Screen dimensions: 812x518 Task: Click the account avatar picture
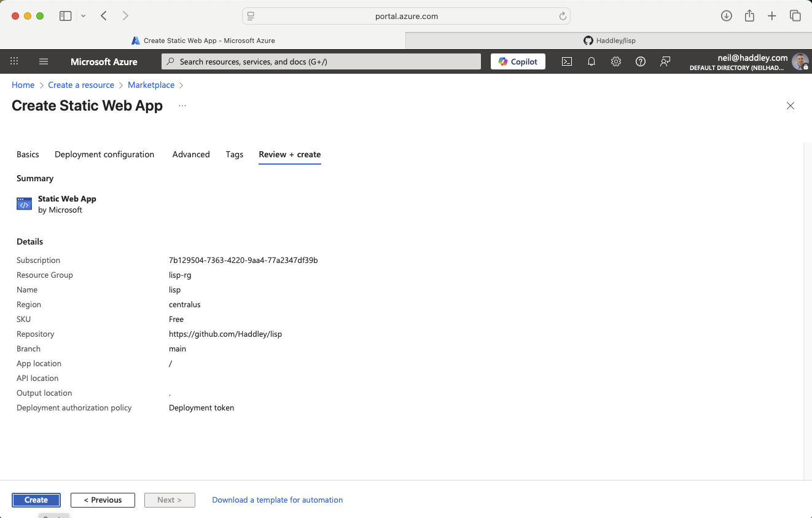(800, 61)
